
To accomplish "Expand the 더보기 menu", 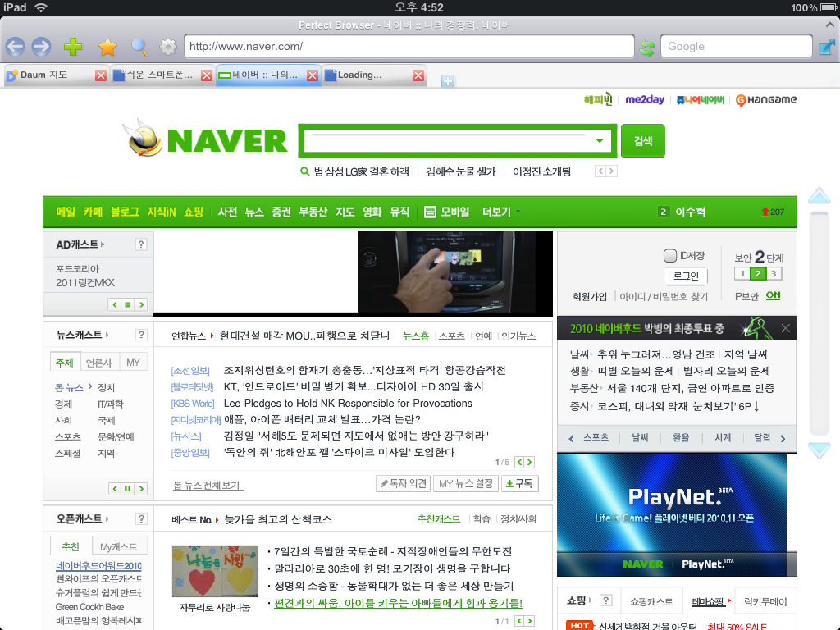I will [501, 212].
